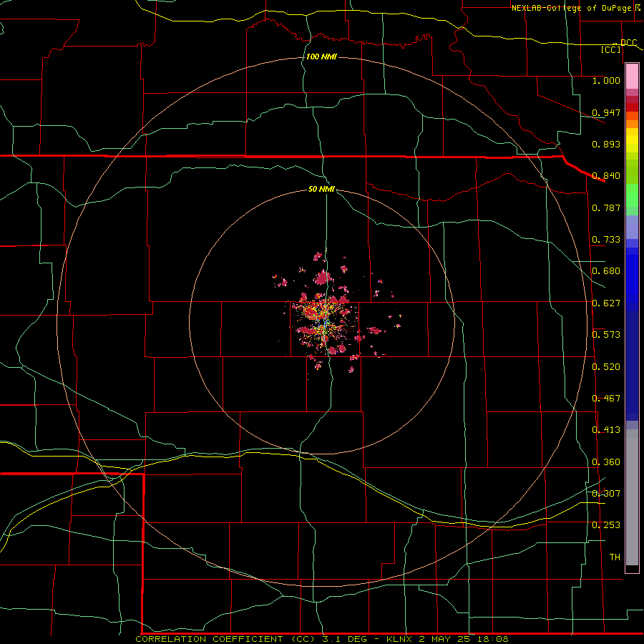Click the DCC label above the legend
Viewport: 644px width, 644px height.
click(629, 42)
